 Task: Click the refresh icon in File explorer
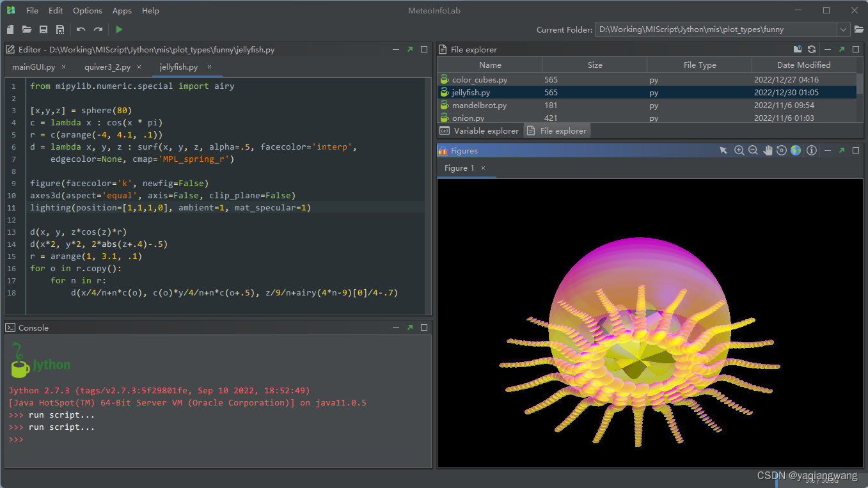pyautogui.click(x=812, y=49)
